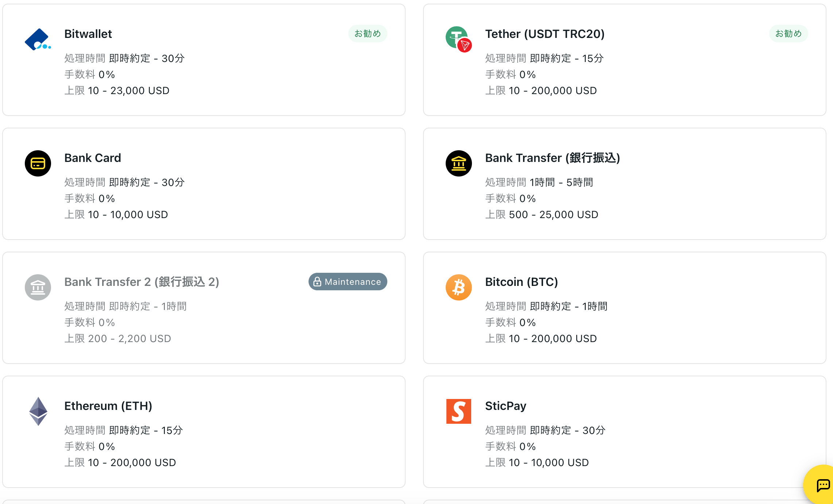Choose SticPay payment title
The width and height of the screenshot is (833, 504).
(x=506, y=406)
